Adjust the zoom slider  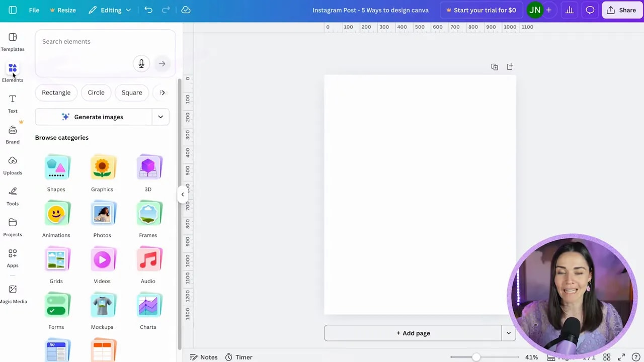(476, 357)
